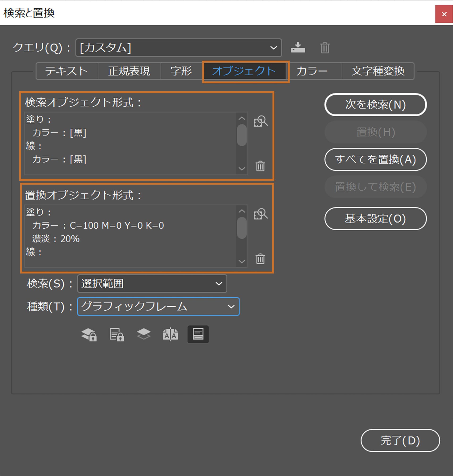
Task: Toggle include locked layers icon
Action: 89,334
